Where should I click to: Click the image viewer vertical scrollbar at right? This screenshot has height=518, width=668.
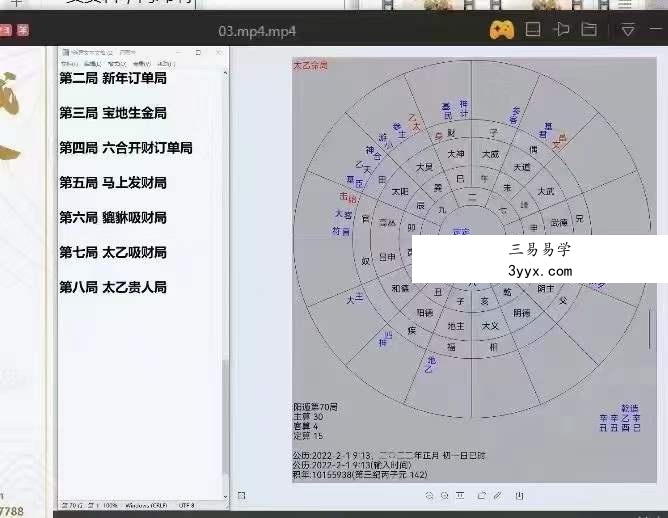pos(650,329)
